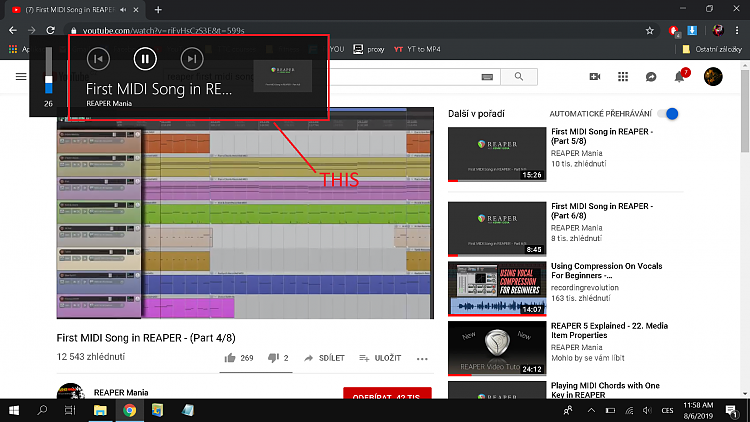The width and height of the screenshot is (750, 422).
Task: Click the blue download extension icon
Action: click(x=692, y=30)
